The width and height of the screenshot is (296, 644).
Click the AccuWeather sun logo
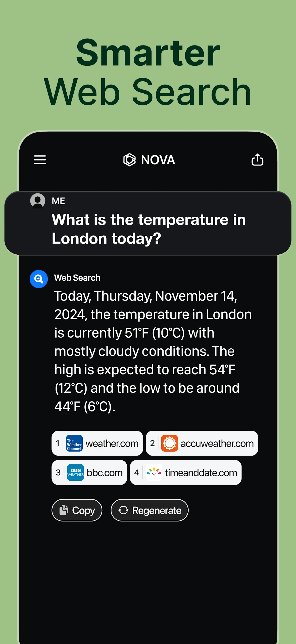click(x=169, y=443)
